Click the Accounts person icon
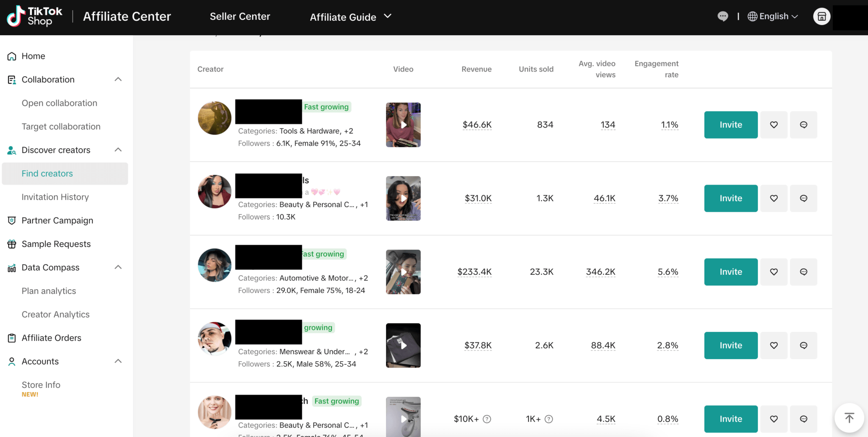Screen dimensions: 868x437 point(11,361)
